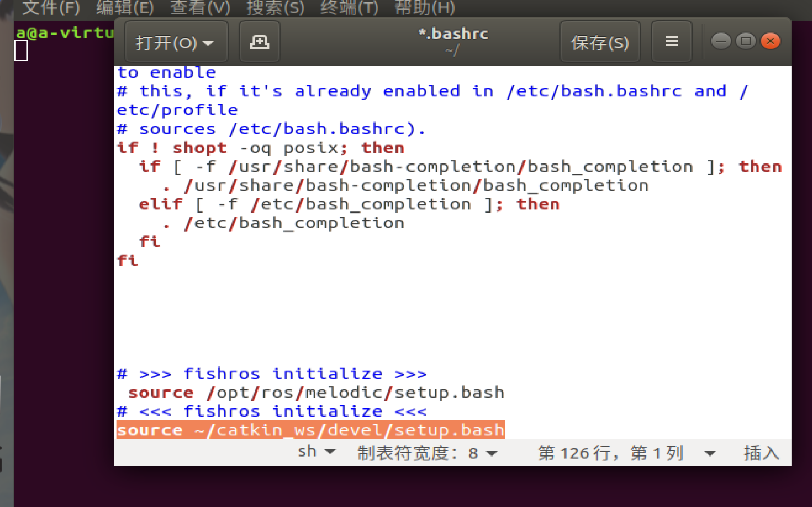Close the .bashrc editor window
The width and height of the screenshot is (812, 507).
pyautogui.click(x=770, y=42)
